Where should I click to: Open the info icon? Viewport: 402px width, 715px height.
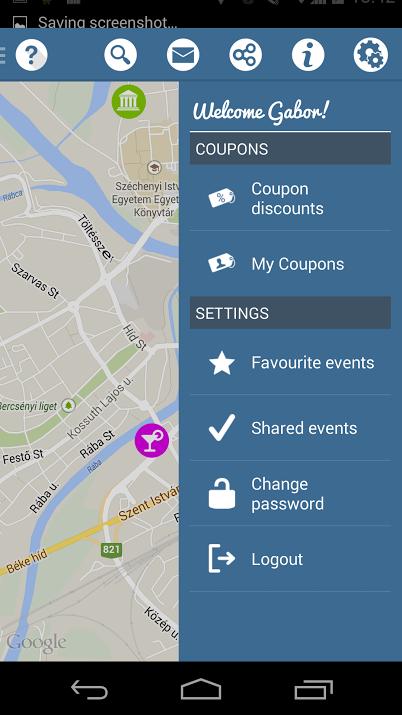308,55
